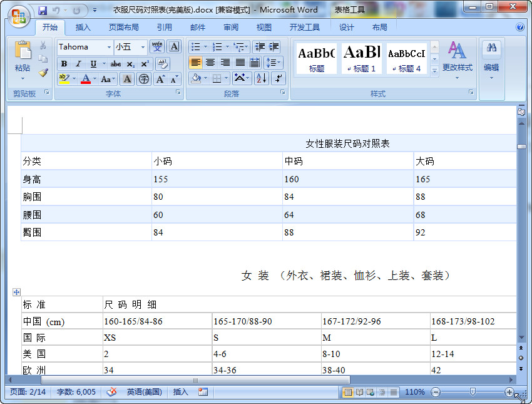
Task: Apply the 标题 4 style
Action: 407,58
